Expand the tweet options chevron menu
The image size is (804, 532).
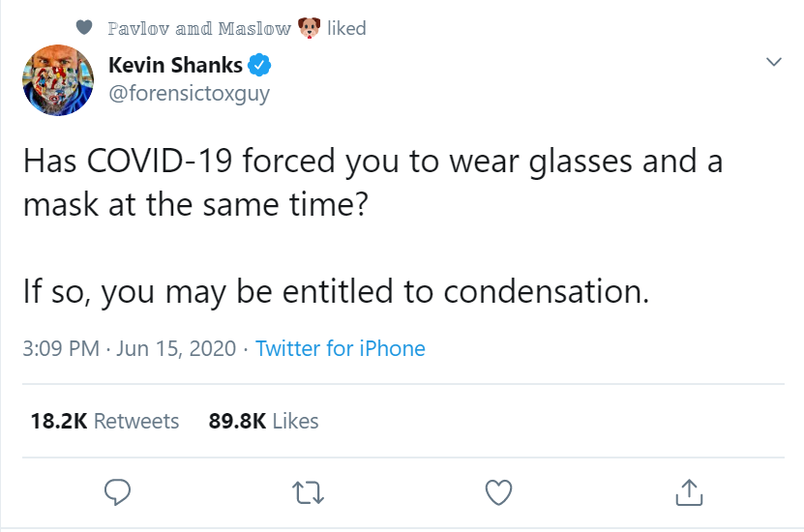point(773,62)
